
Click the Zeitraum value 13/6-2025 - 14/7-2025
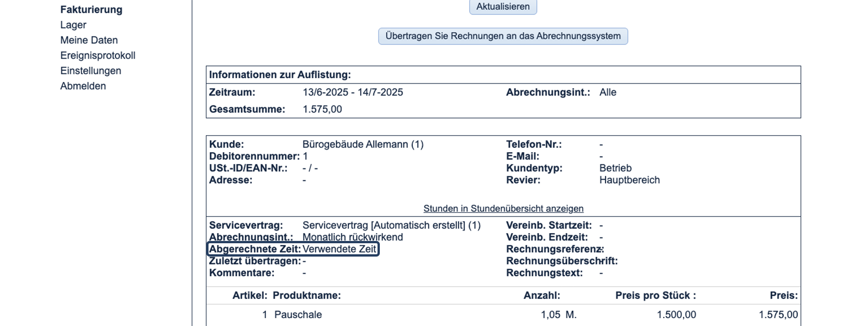353,92
